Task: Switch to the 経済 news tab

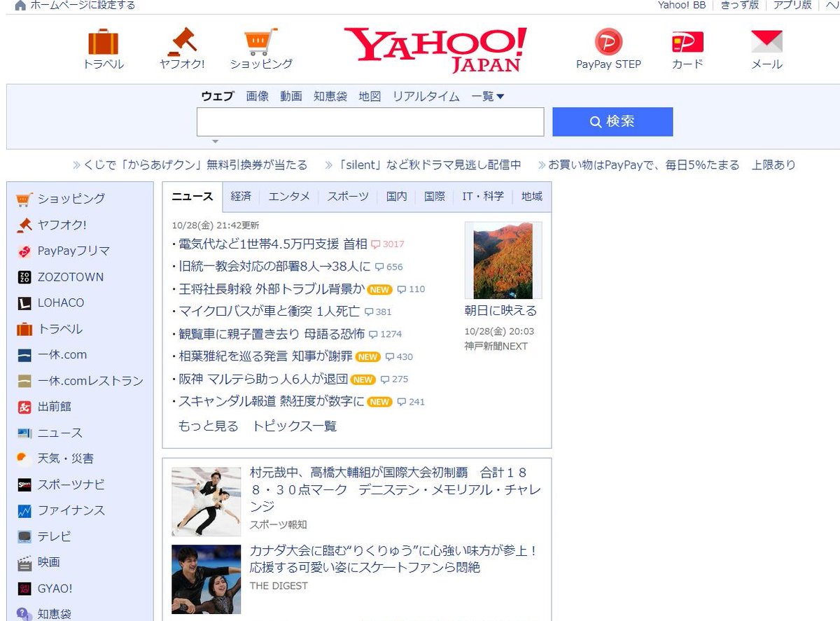Action: [x=241, y=197]
